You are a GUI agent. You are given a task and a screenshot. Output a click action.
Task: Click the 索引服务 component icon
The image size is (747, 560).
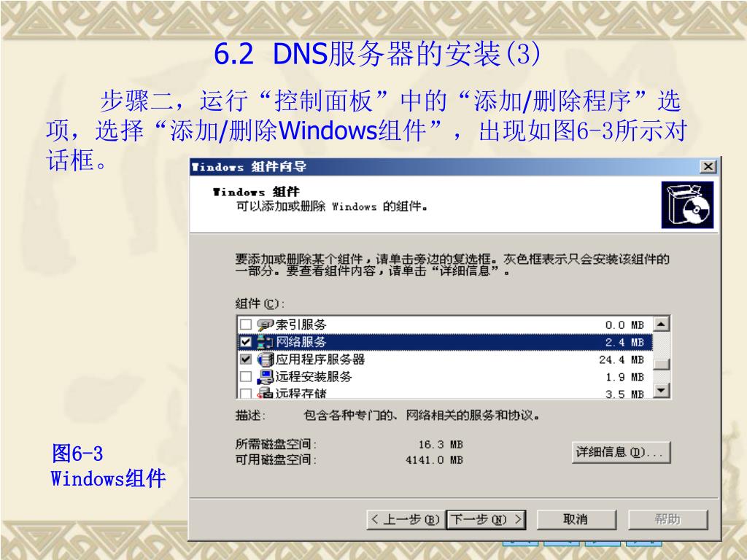265,324
